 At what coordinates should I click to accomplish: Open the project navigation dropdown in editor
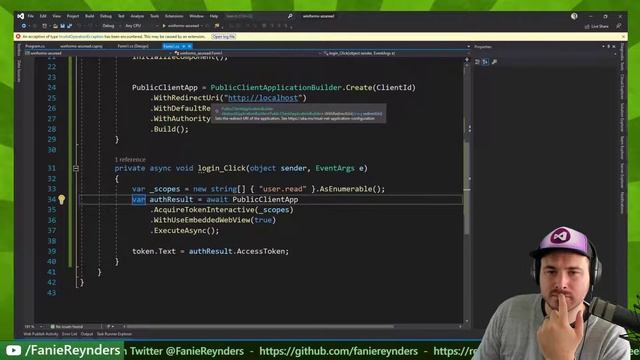pyautogui.click(x=98, y=53)
